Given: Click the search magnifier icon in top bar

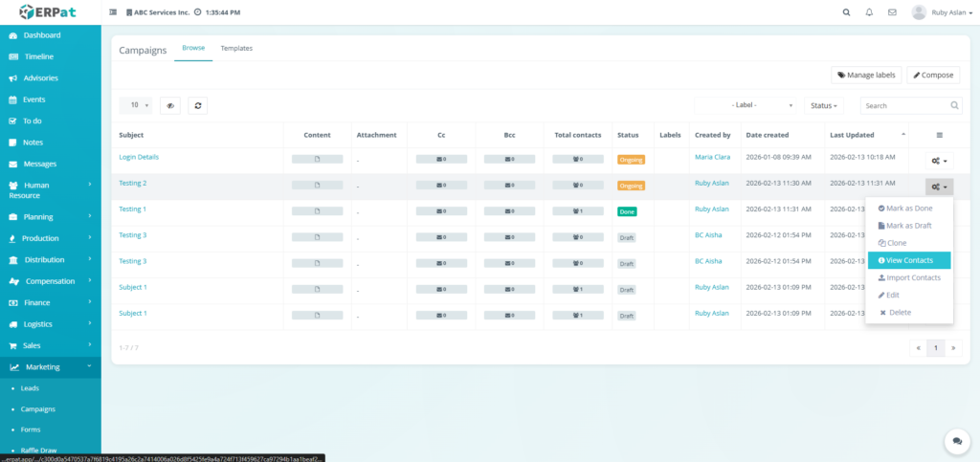Looking at the screenshot, I should click(846, 12).
